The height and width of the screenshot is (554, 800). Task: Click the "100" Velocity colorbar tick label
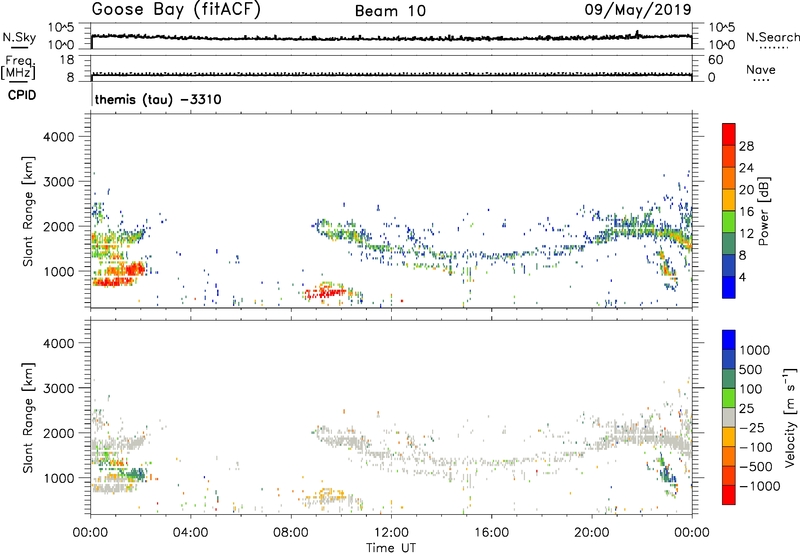tap(751, 389)
